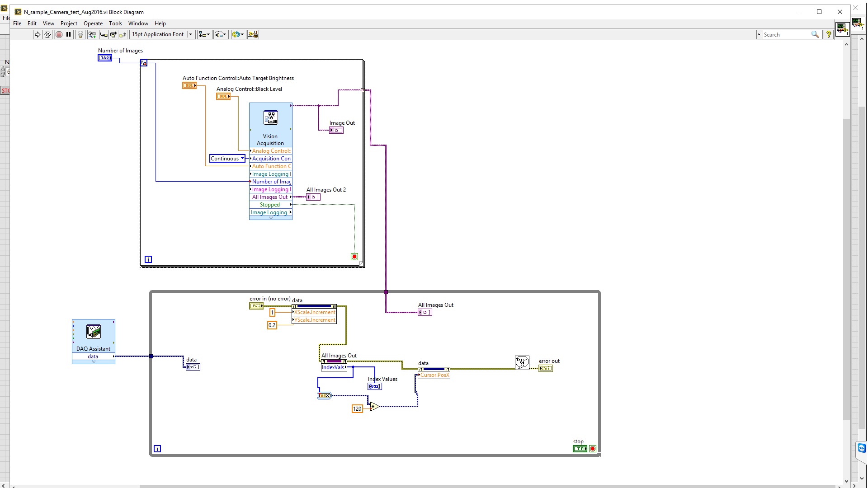
Task: Toggle the Highlight Execution light bulb
Action: pos(80,34)
